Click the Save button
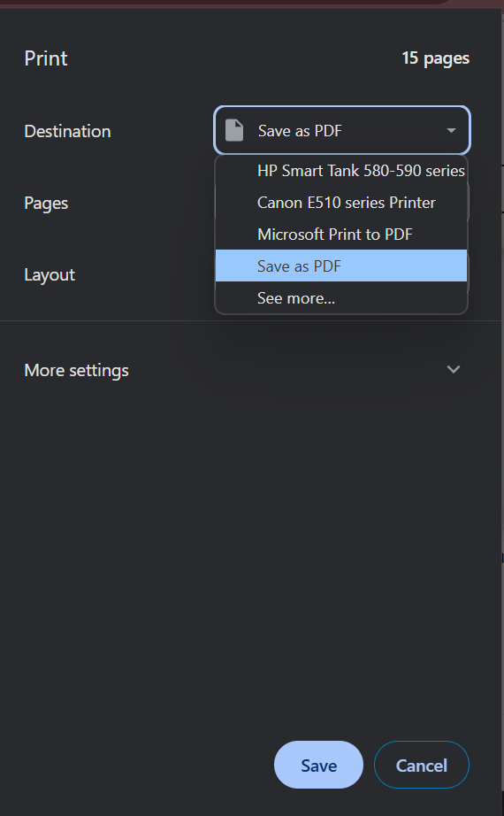The height and width of the screenshot is (816, 504). [318, 765]
